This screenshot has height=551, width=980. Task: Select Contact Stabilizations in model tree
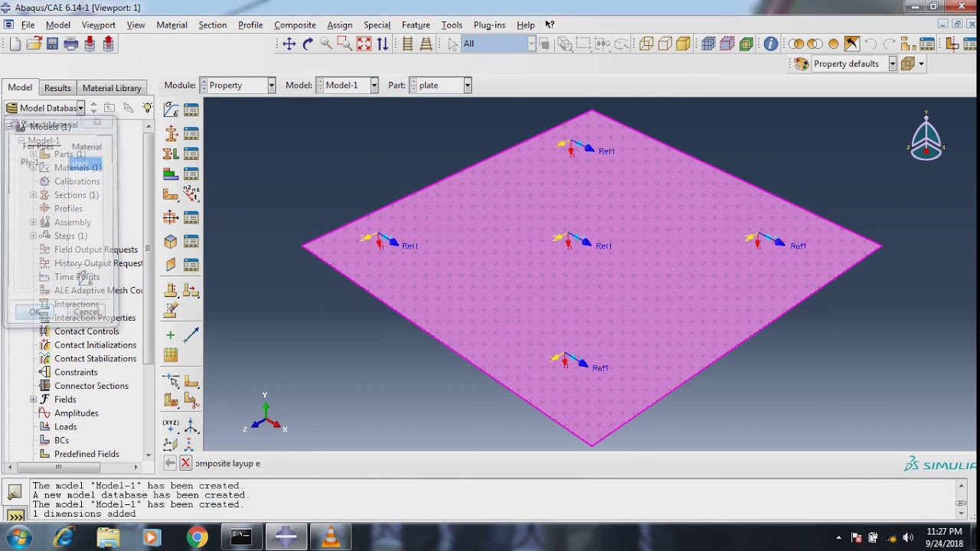[x=95, y=358]
